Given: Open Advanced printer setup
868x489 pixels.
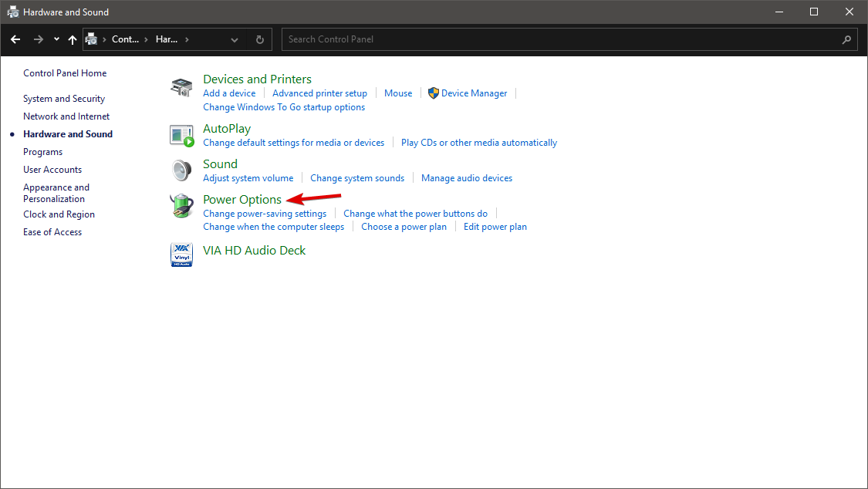Looking at the screenshot, I should tap(319, 93).
